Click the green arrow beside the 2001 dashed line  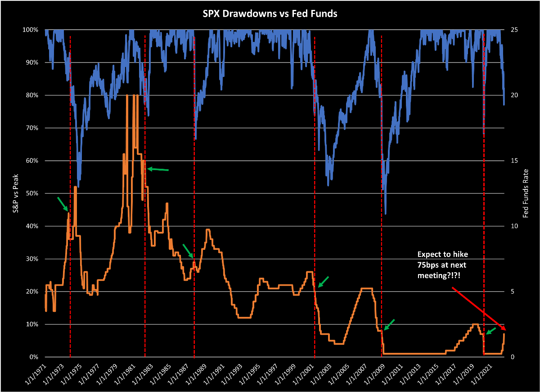tap(324, 282)
